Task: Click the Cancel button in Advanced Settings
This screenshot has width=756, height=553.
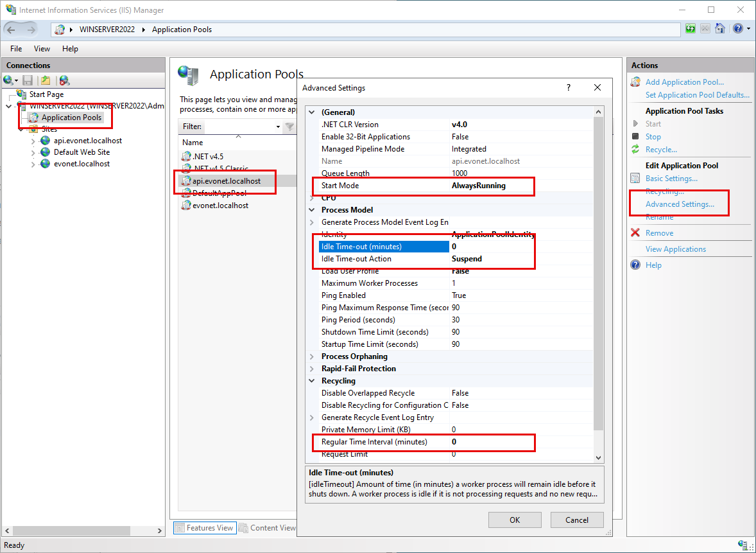Action: click(x=577, y=520)
